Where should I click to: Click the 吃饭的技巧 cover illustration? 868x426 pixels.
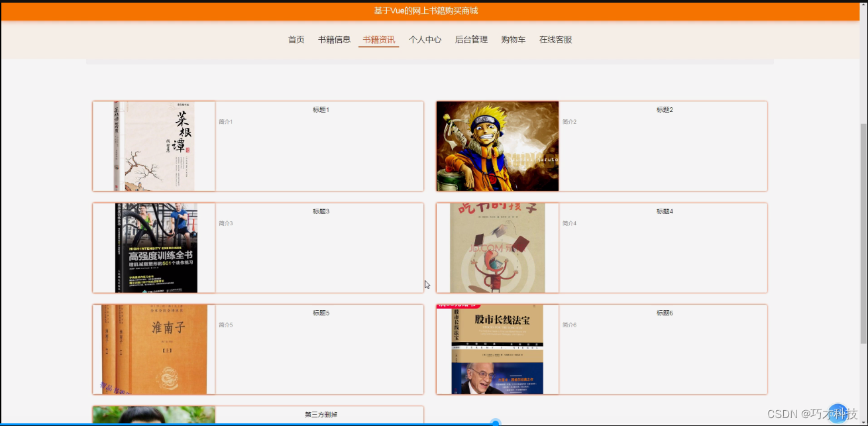point(498,247)
